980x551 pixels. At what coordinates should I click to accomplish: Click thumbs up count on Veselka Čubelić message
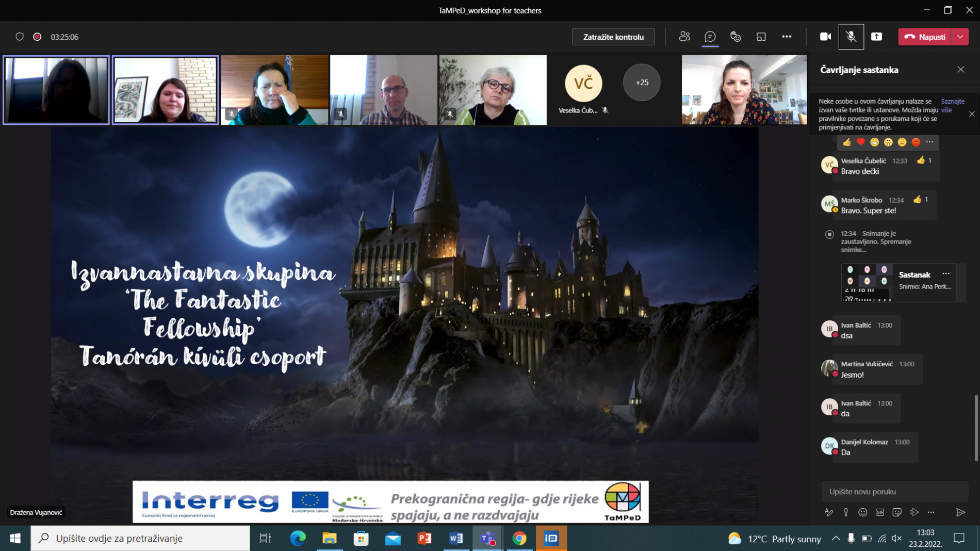click(925, 160)
